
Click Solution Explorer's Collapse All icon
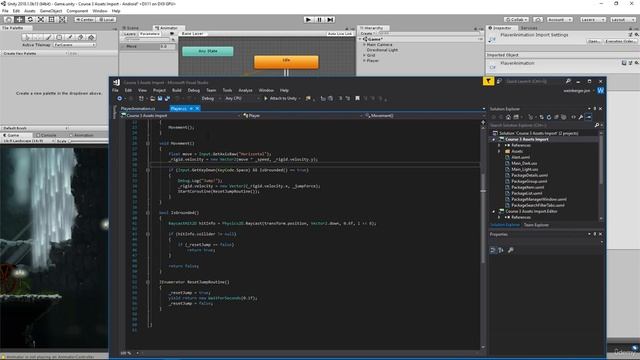(556, 117)
